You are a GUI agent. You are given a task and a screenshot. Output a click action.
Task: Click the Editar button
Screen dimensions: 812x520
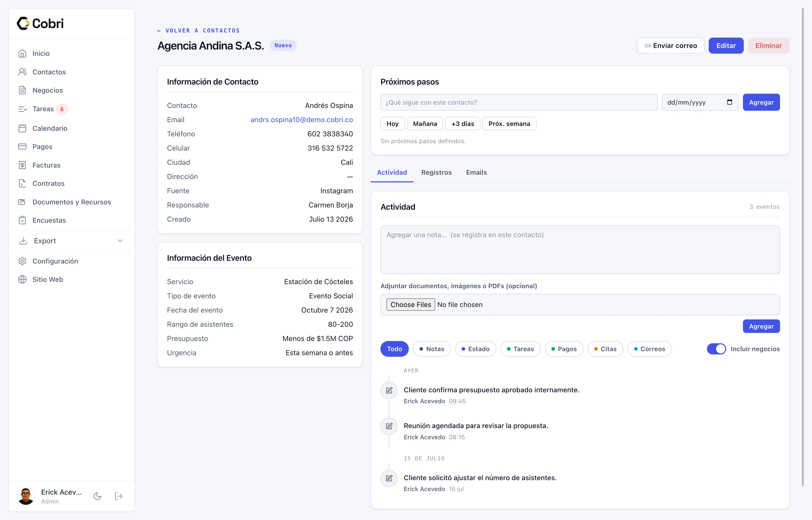pos(726,46)
